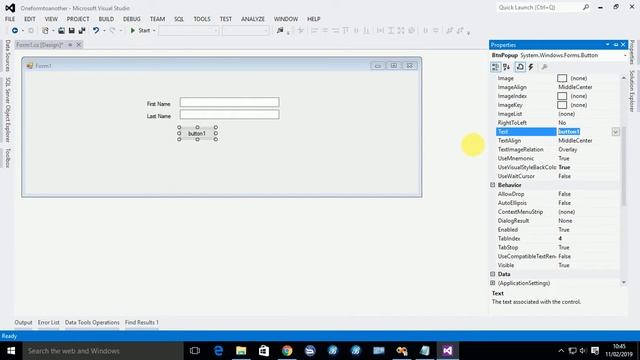The image size is (640, 360).
Task: Open the Solution Explorer side tab
Action: point(632,91)
